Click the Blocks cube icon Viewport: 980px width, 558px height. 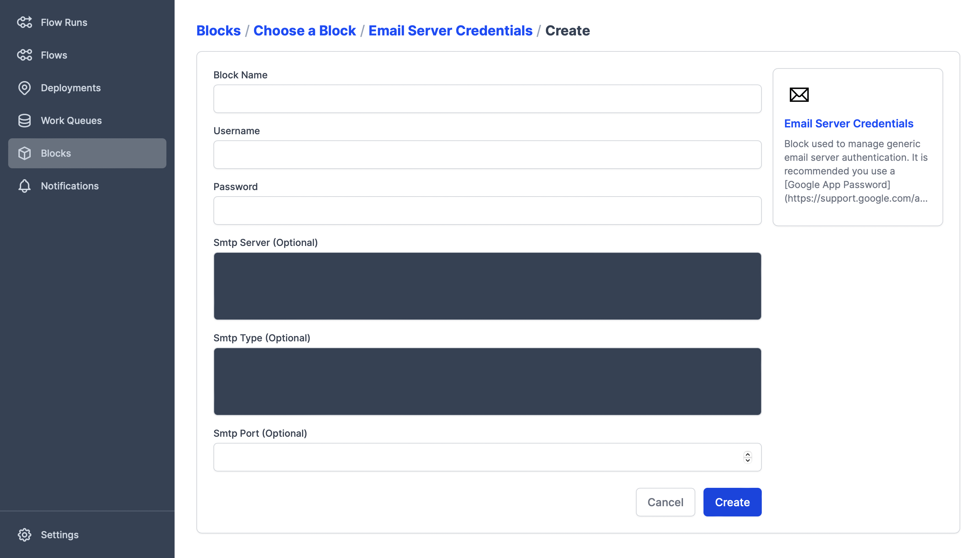(x=25, y=153)
